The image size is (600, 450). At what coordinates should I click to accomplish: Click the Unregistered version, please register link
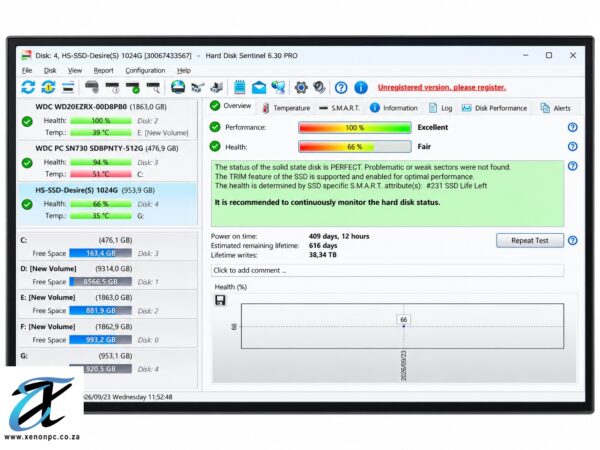(442, 87)
